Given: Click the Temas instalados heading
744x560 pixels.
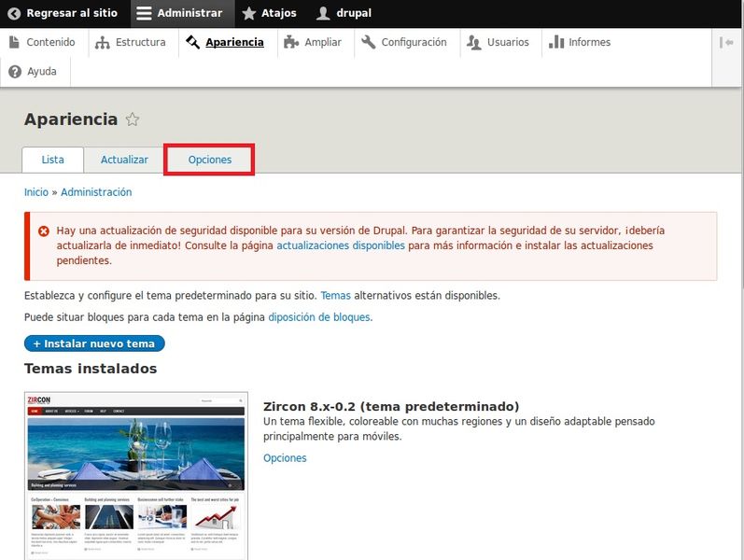Looking at the screenshot, I should click(x=91, y=369).
